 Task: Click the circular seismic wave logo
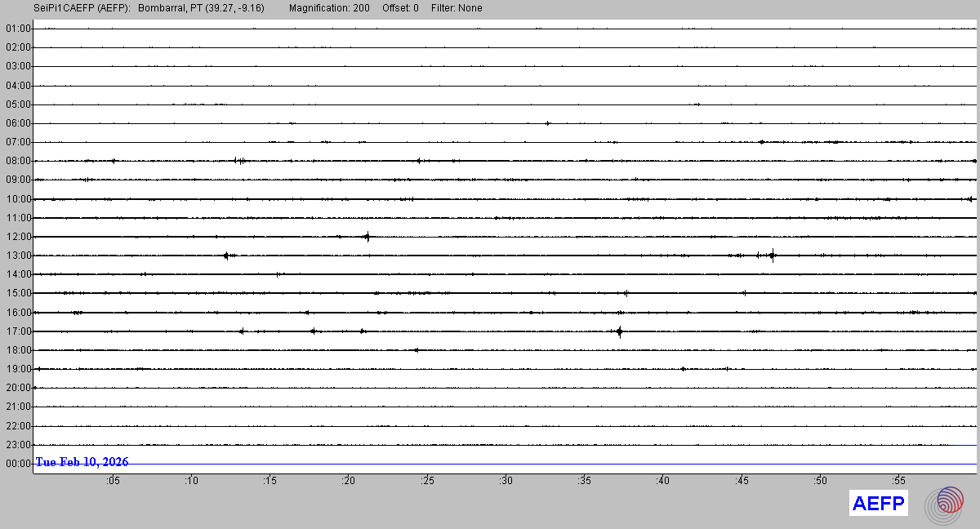(944, 504)
